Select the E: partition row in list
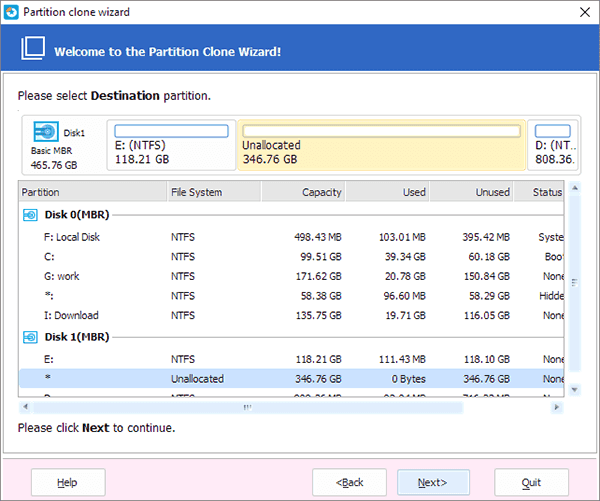The height and width of the screenshot is (501, 600). pos(291,359)
